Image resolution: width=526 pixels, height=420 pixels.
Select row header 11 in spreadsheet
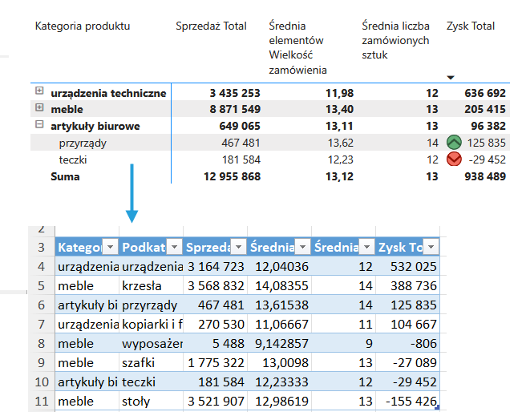(40, 401)
